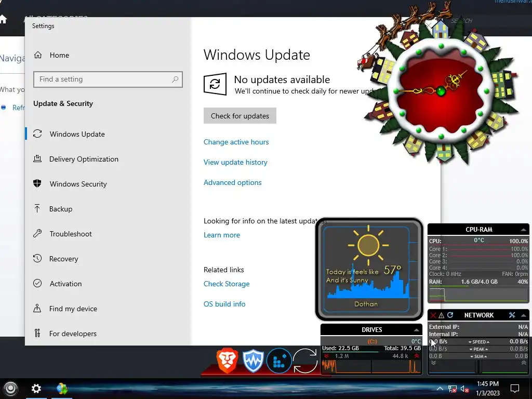Viewport: 532px width, 399px height.
Task: Click the (C:) drive label in DRIVES
Action: [x=372, y=341]
